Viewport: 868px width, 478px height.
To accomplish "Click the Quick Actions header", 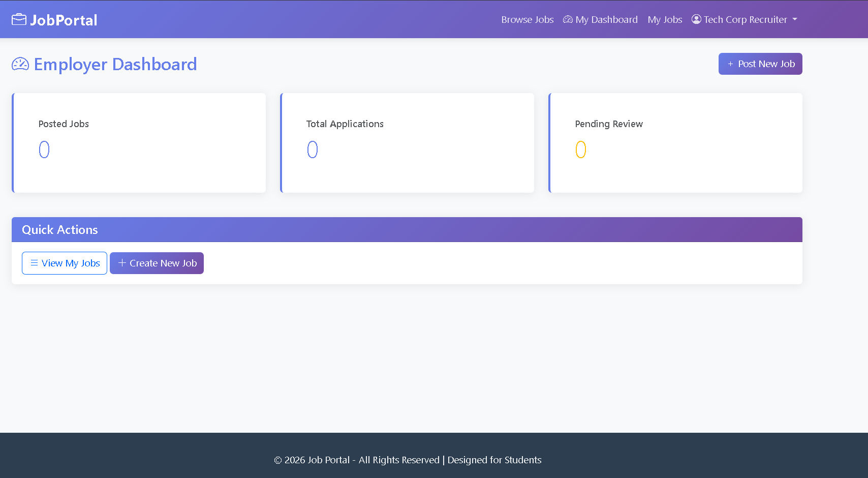I will pos(407,229).
